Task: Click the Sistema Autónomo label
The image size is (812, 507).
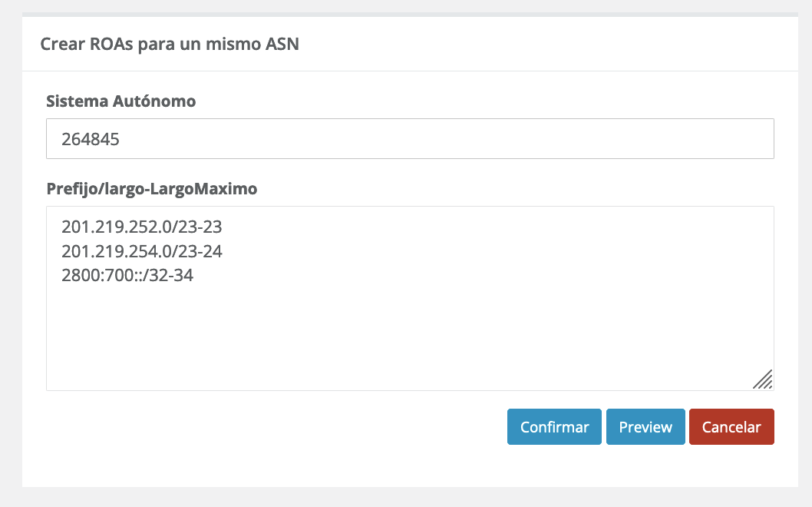Action: (120, 101)
